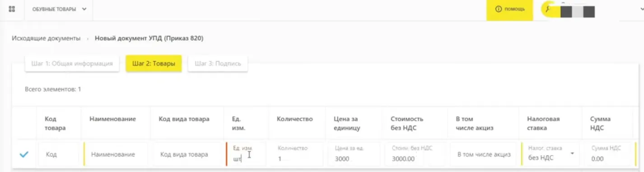Viewport: 644px width, 172px height.
Task: Open Шаг 1: Общая информация tab
Action: coord(72,64)
